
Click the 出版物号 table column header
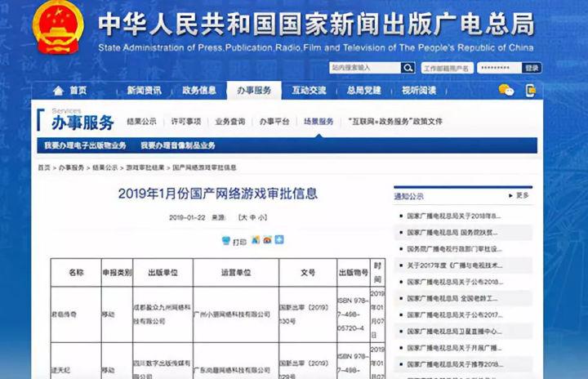click(354, 273)
